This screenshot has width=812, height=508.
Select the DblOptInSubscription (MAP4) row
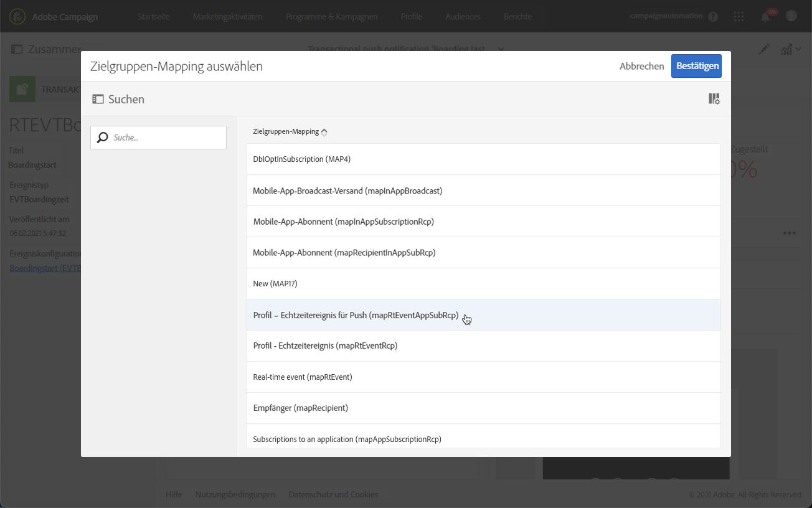(302, 159)
